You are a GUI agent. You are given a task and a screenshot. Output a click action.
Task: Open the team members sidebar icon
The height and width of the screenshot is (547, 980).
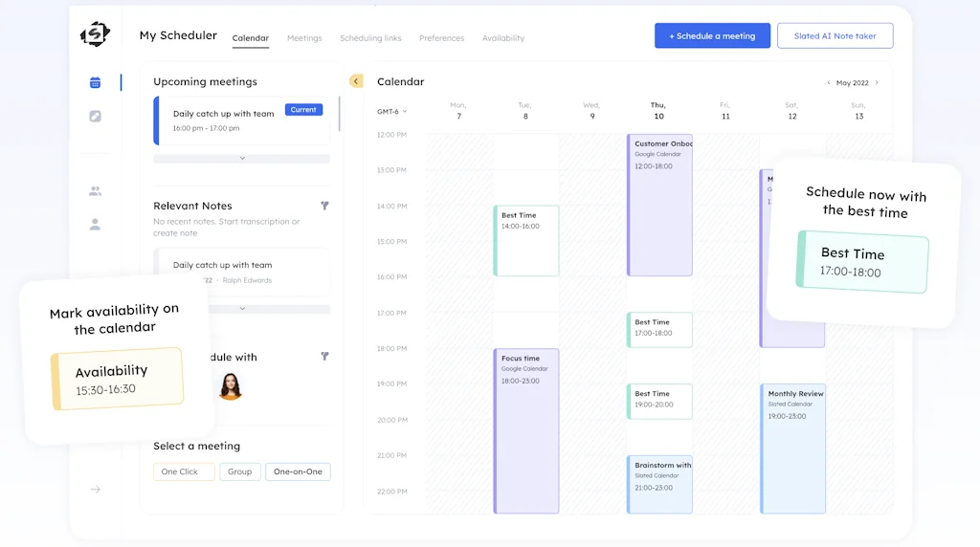(x=95, y=190)
